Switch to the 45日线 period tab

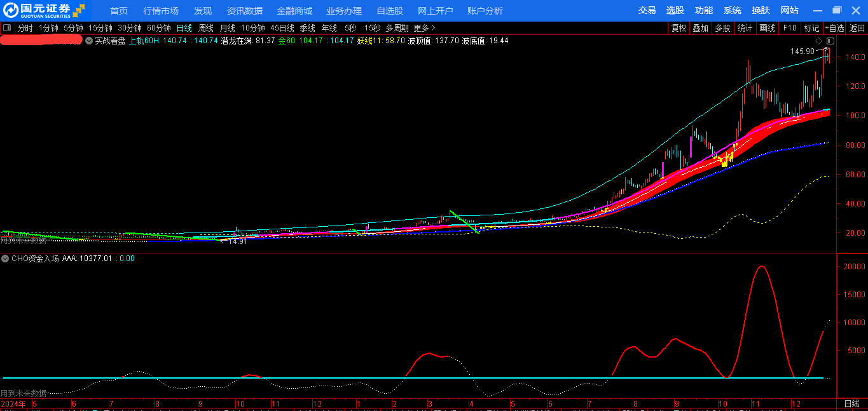282,28
